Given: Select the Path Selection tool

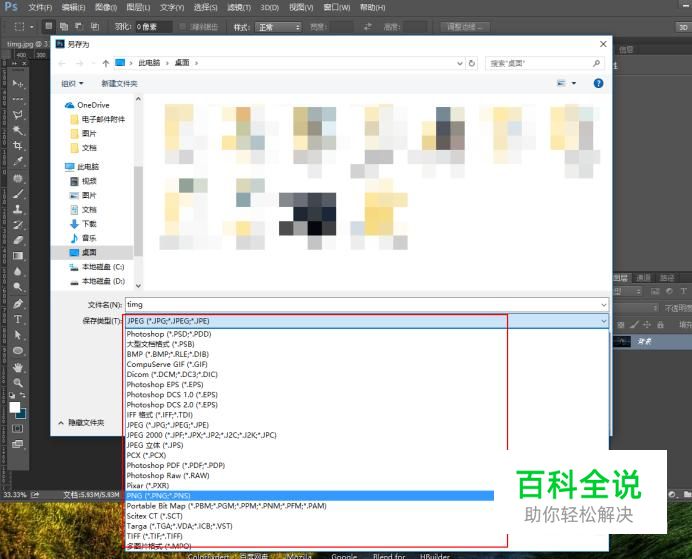Looking at the screenshot, I should (x=18, y=335).
